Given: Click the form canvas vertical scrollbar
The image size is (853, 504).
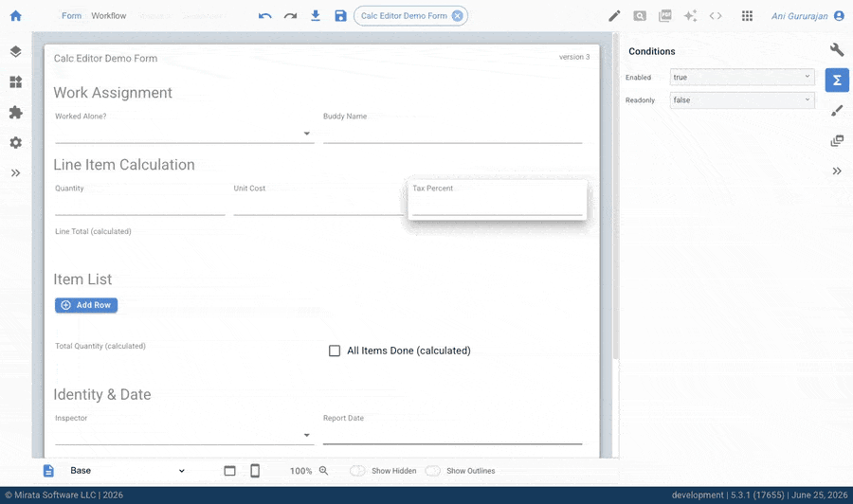Looking at the screenshot, I should (x=616, y=196).
